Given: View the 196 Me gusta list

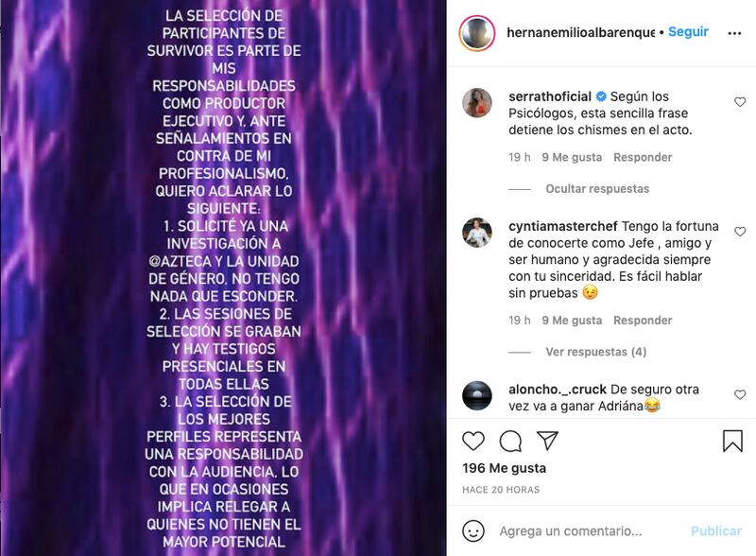Looking at the screenshot, I should (x=504, y=468).
